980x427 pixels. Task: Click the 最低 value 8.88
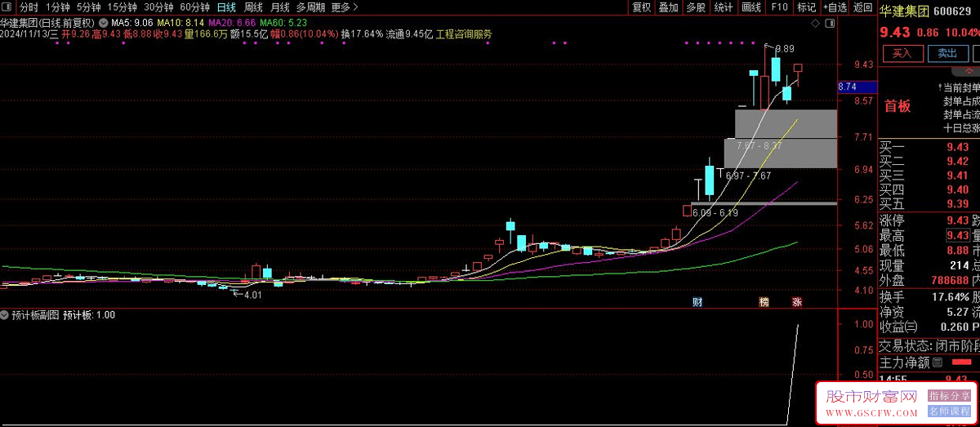pos(957,251)
